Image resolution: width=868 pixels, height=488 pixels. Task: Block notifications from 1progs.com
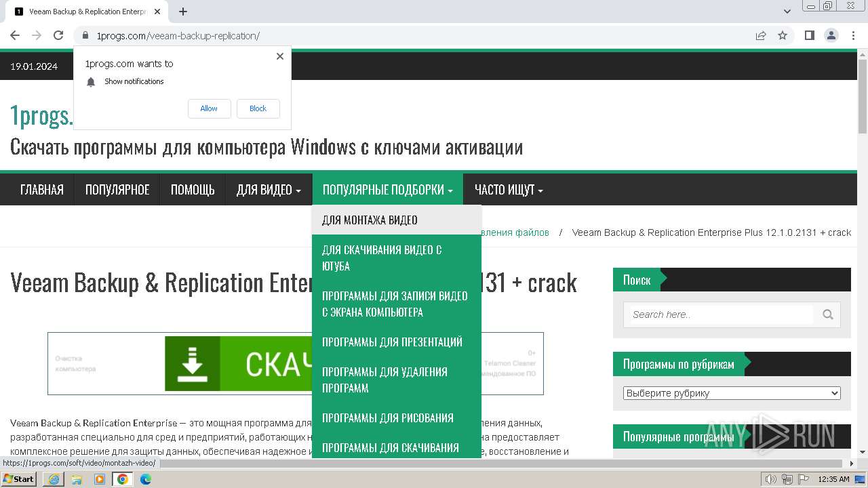tap(258, 108)
